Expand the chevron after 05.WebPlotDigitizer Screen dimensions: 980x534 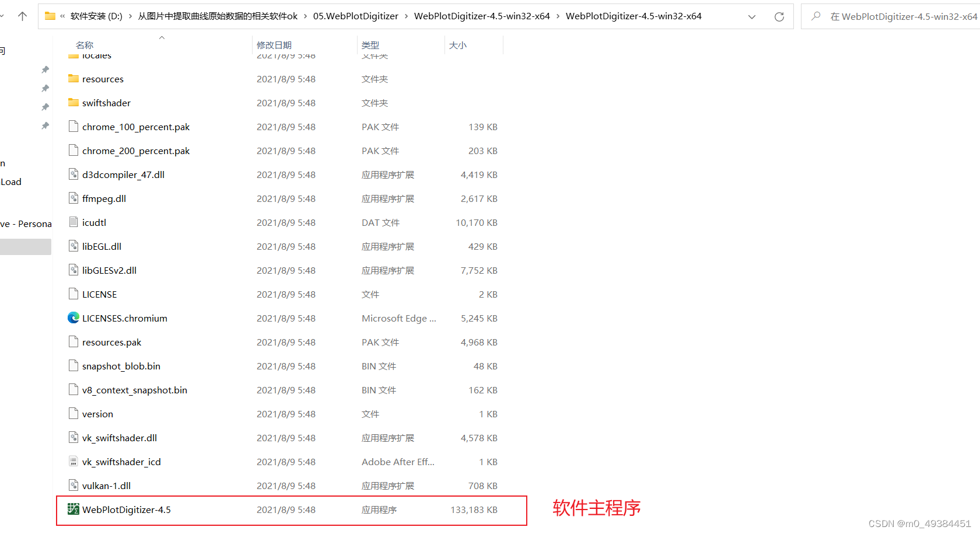point(406,16)
